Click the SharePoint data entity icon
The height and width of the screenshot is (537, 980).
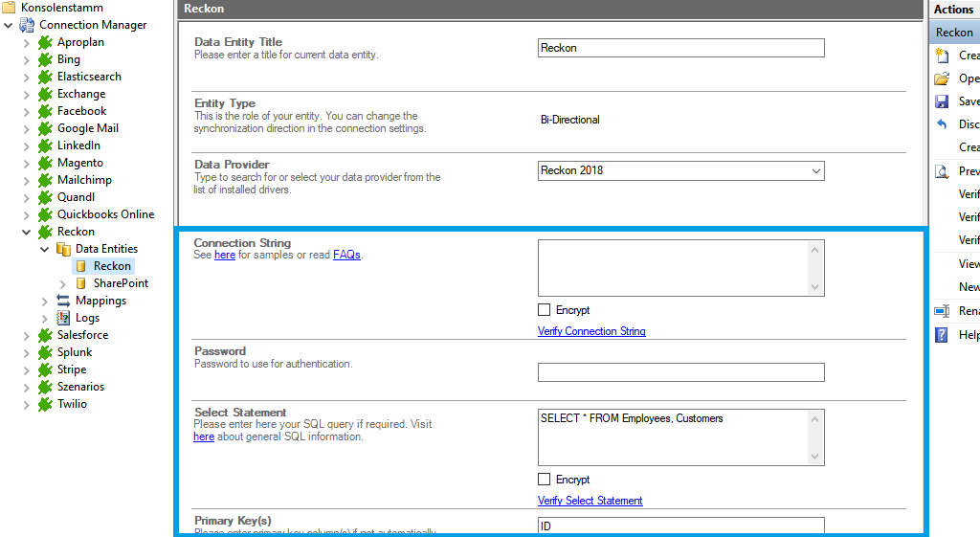pyautogui.click(x=81, y=283)
